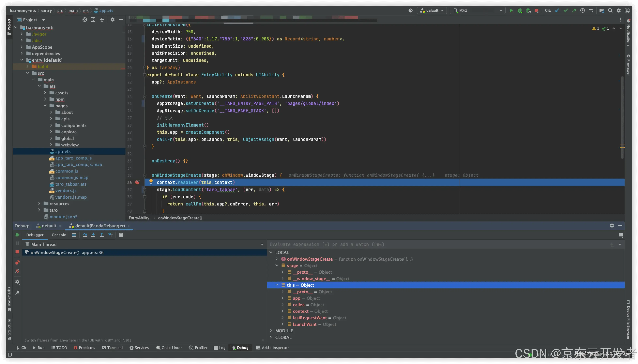Open Main Thread dropdown
The width and height of the screenshot is (638, 364).
262,244
